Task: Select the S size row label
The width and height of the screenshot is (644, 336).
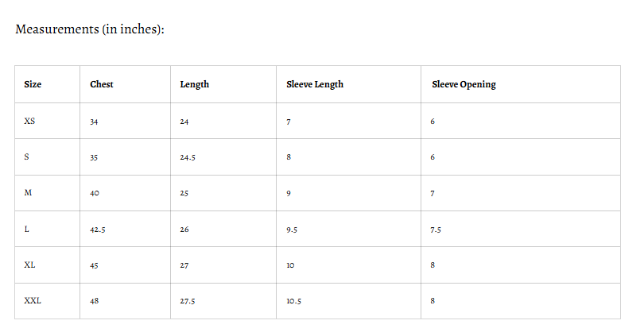Action: 27,157
